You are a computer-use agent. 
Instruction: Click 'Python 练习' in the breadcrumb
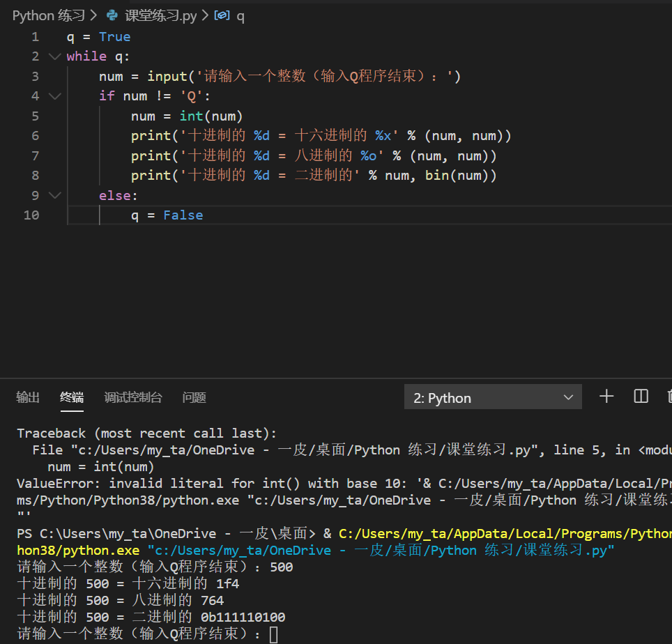tap(49, 15)
